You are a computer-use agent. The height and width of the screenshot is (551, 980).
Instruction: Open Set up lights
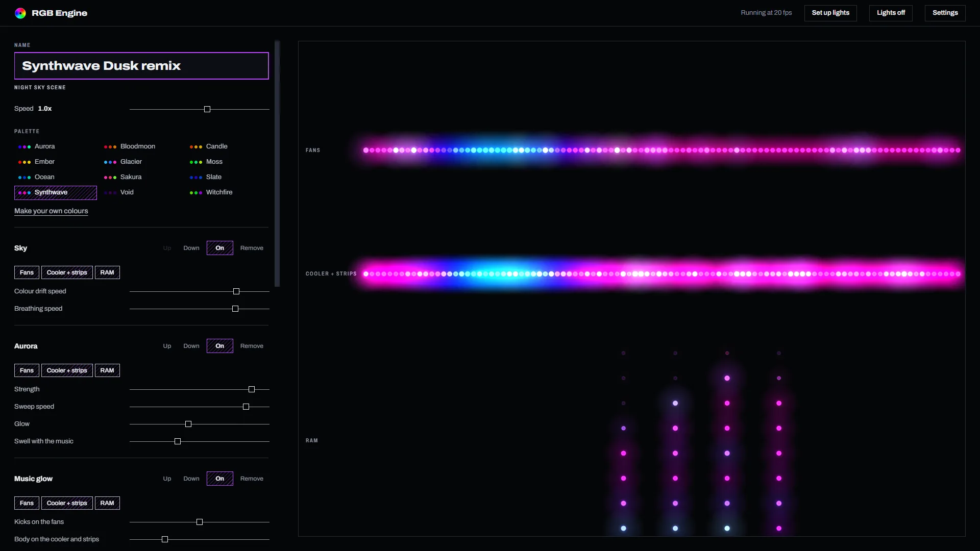point(830,13)
